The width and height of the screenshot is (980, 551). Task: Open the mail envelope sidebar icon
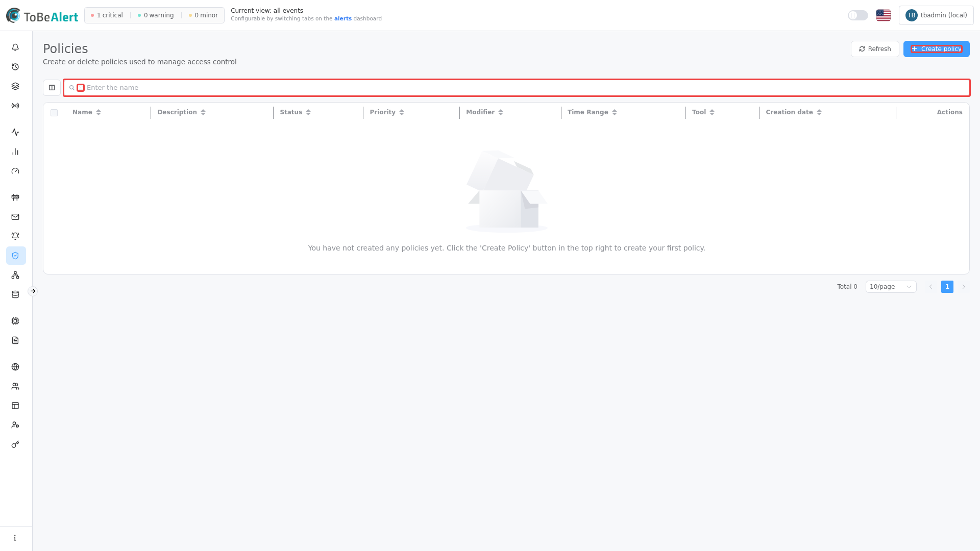15,217
